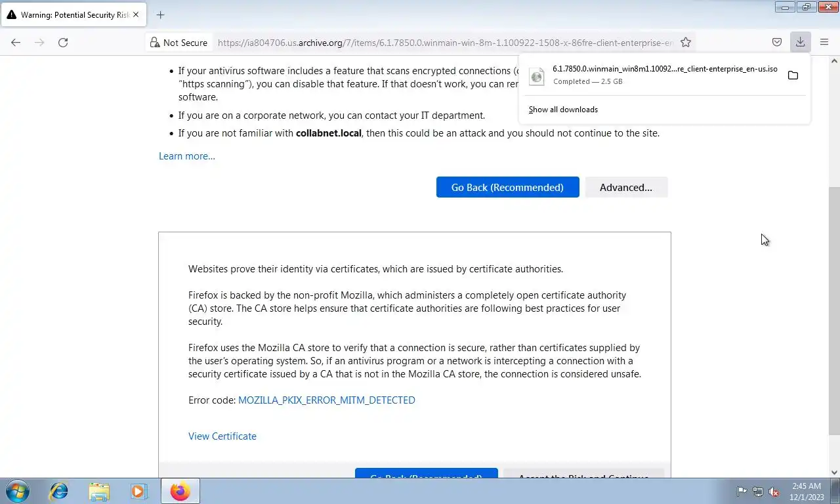Click the network icon in the system tray

point(758,492)
